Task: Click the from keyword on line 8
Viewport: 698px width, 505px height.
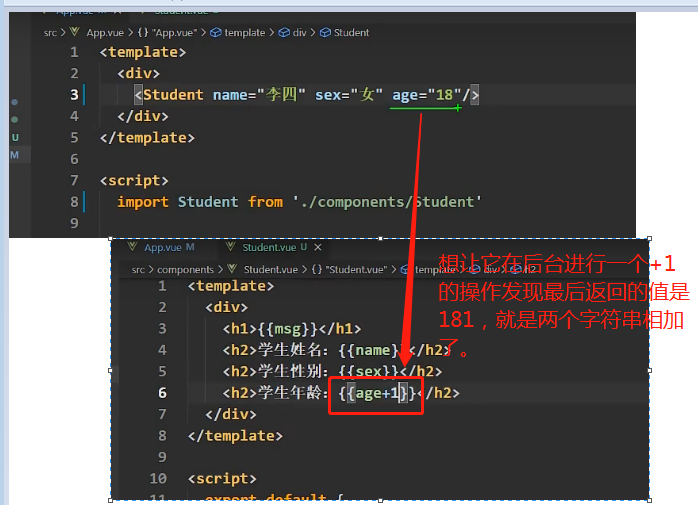Action: (x=265, y=202)
